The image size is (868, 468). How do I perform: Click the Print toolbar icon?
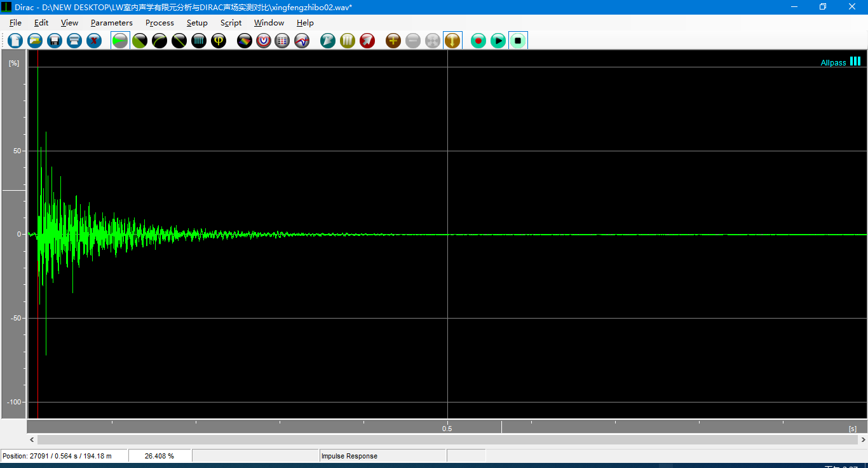74,41
